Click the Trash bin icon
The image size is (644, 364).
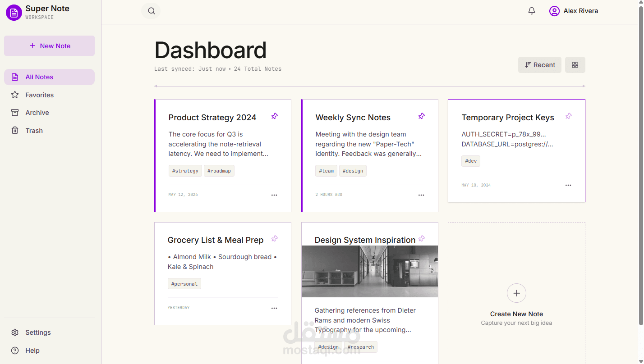(x=15, y=131)
